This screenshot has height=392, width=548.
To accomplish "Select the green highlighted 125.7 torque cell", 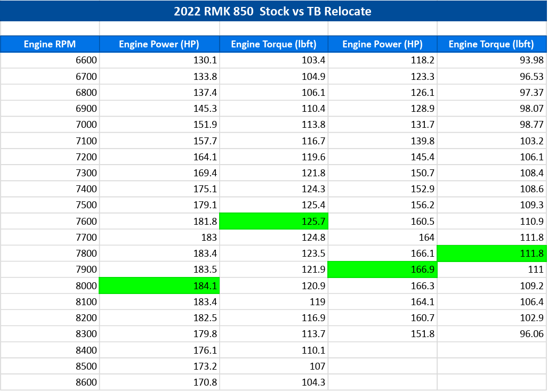I will (273, 222).
